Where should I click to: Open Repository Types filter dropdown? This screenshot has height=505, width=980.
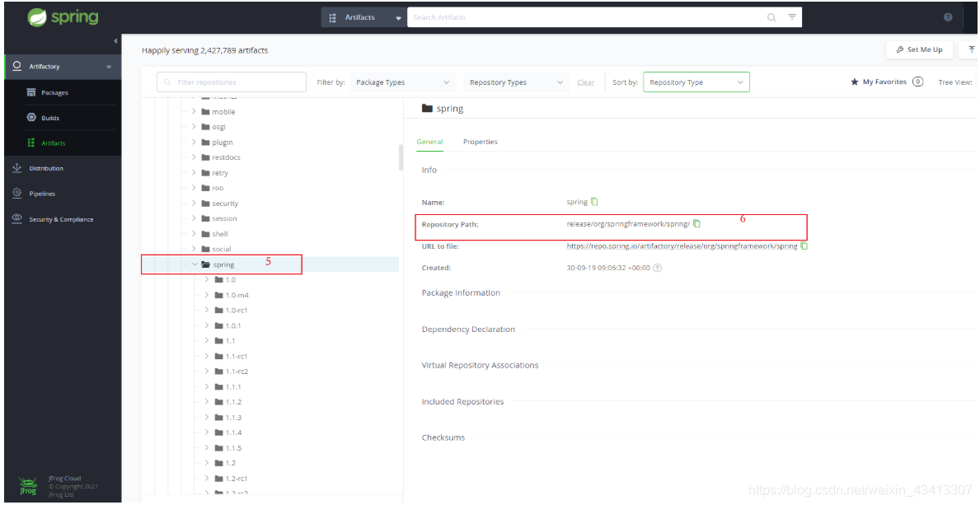coord(516,82)
